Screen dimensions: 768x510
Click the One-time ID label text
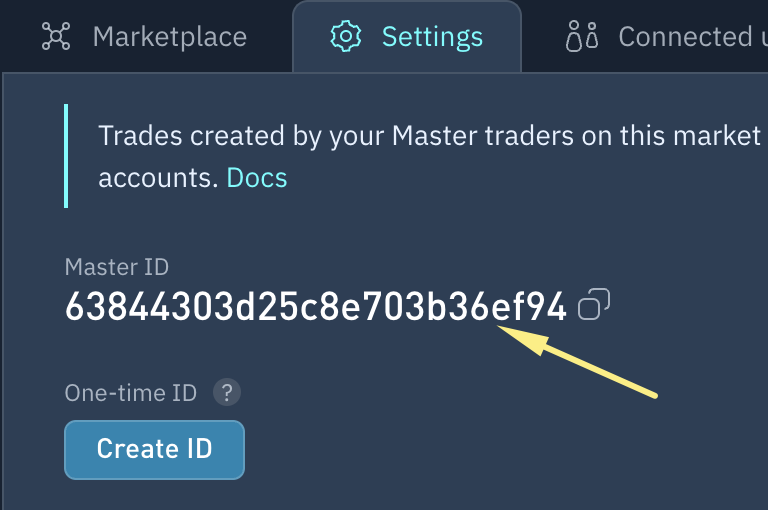point(131,393)
